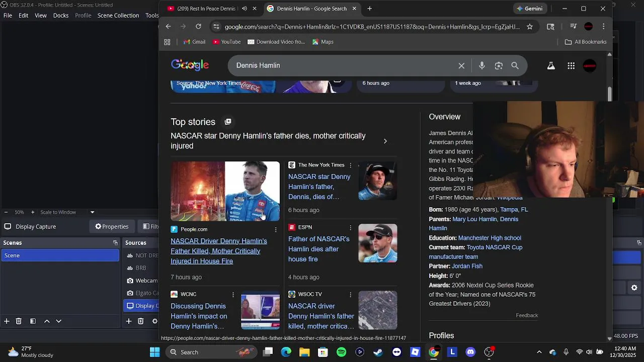Open the Edit menu in OBS

pos(24,16)
